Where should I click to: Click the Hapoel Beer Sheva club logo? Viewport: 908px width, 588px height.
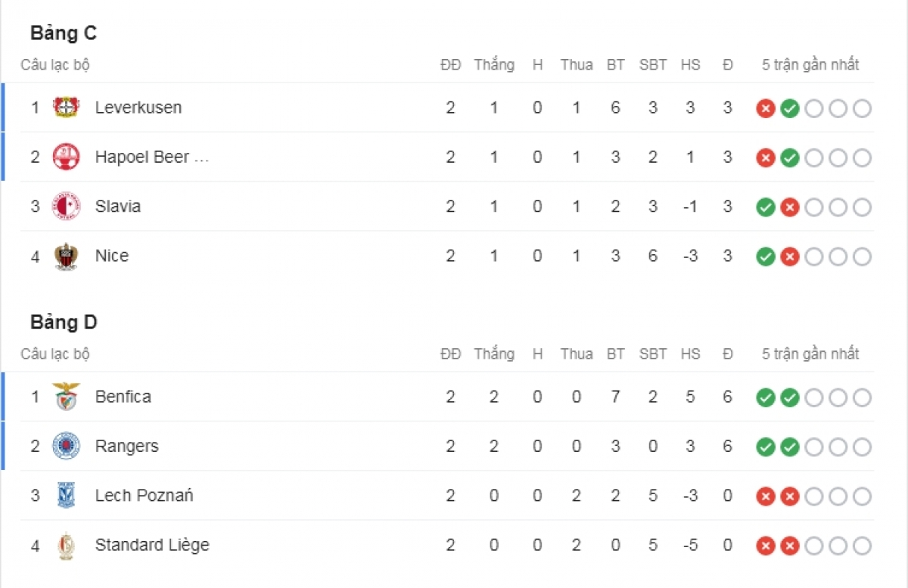coord(67,157)
